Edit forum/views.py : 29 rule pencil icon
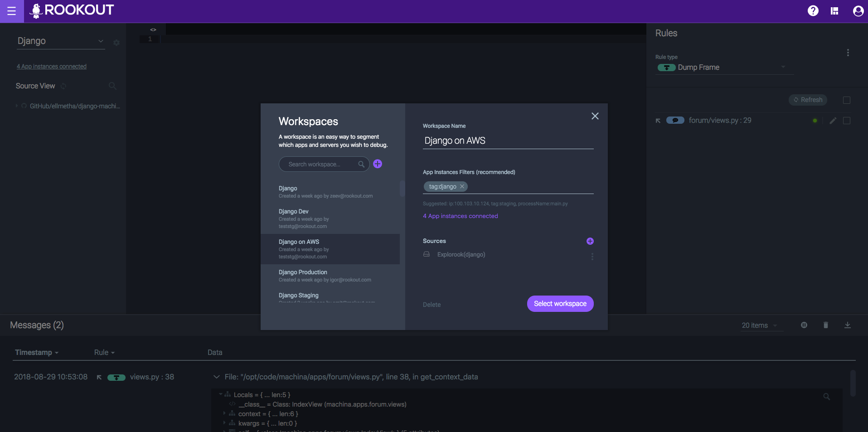The image size is (868, 432). point(833,121)
